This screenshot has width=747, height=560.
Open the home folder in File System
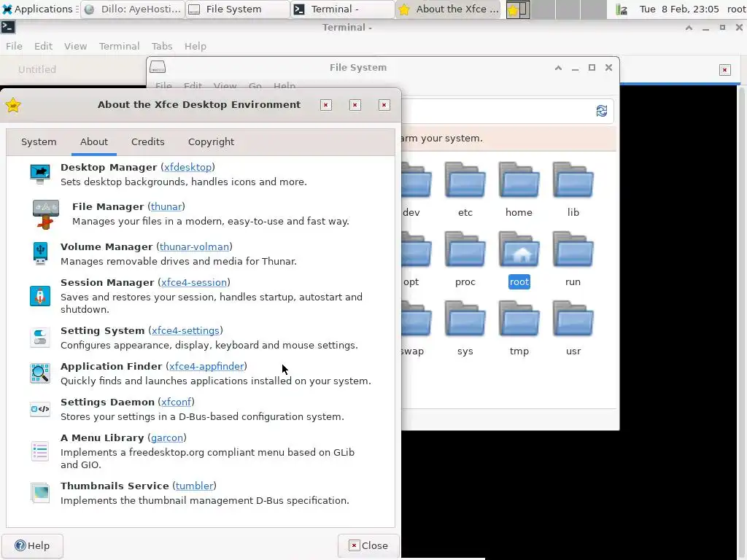(x=519, y=180)
